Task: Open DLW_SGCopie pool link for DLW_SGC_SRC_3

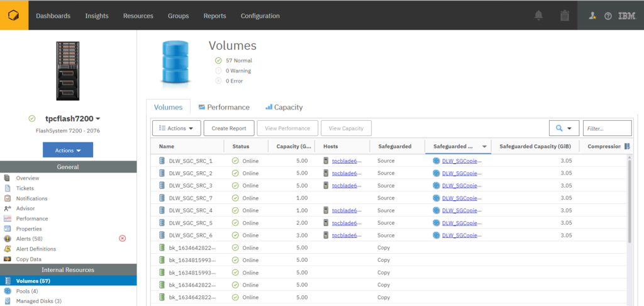Action: (462, 186)
